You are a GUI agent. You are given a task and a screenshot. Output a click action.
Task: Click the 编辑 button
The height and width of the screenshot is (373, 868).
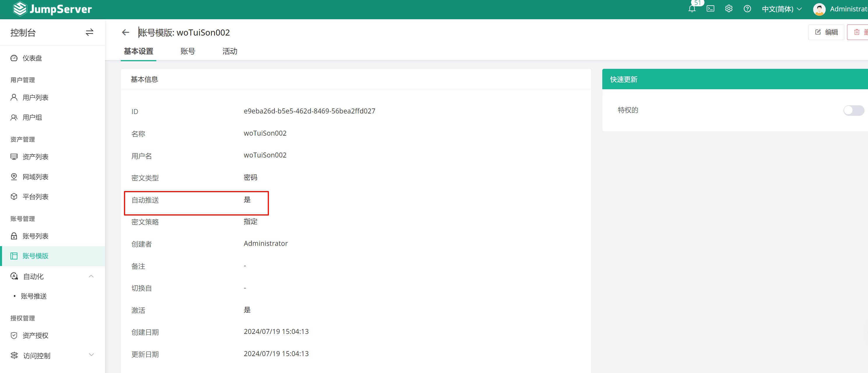(826, 32)
